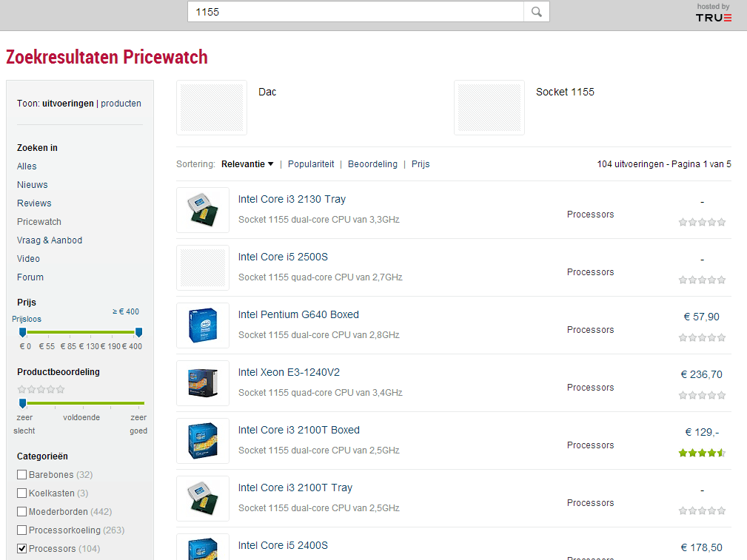Screen dimensions: 747x560
Task: Click '104 uitvoeringen - Pagina 1 van 5' text
Action: [x=664, y=163]
